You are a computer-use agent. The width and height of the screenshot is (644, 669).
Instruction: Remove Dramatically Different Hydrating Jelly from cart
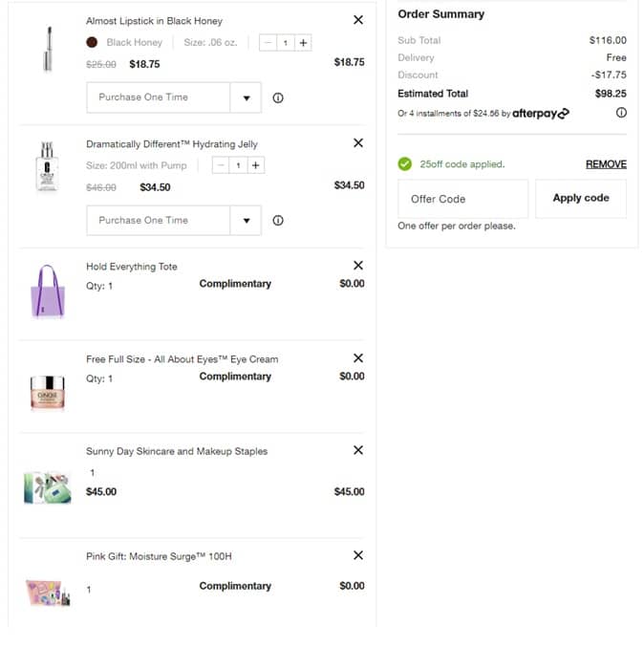click(x=358, y=143)
